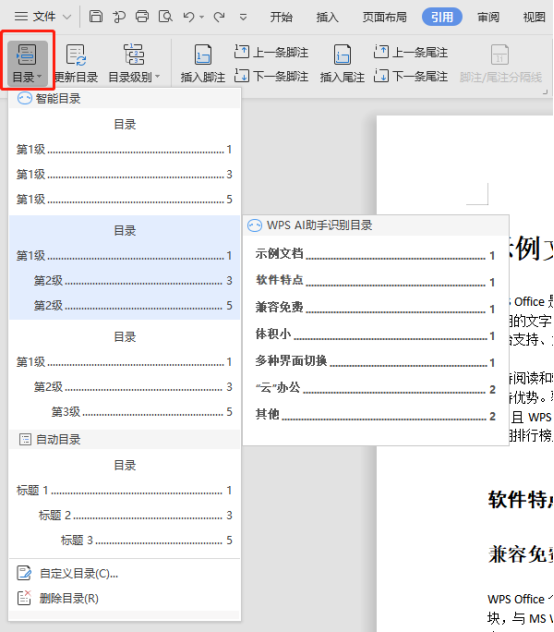Switch to the 页面布局 tab

(x=384, y=17)
